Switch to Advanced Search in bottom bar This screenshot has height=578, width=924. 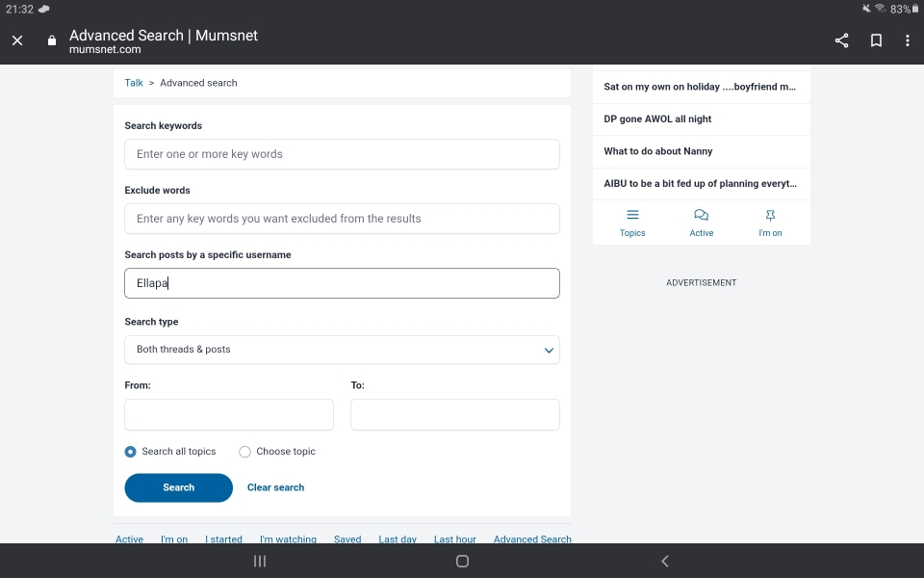pos(532,539)
